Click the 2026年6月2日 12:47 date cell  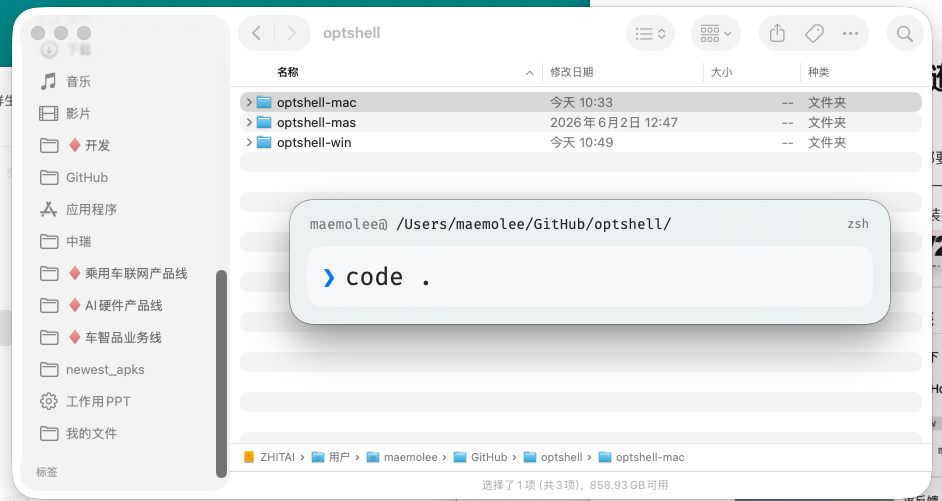[x=614, y=123]
